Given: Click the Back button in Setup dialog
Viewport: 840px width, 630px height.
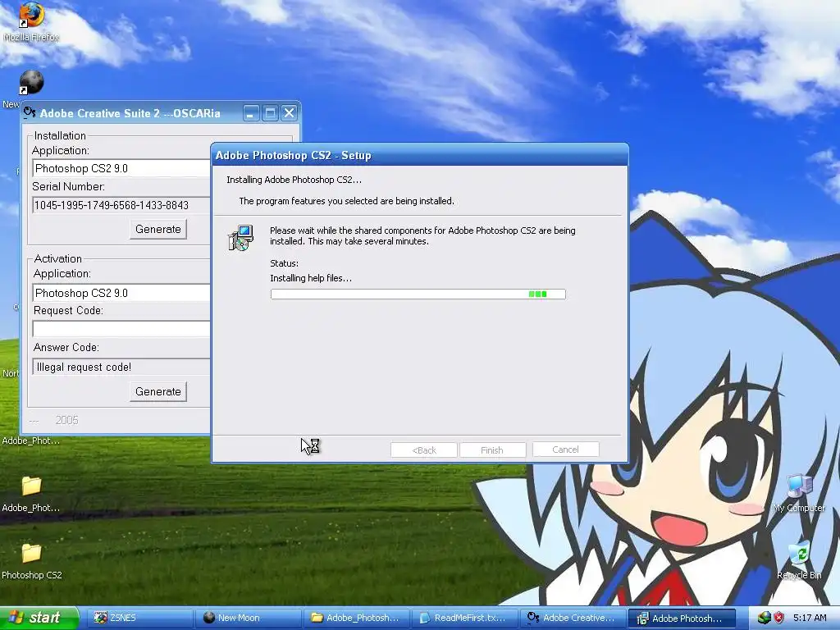Looking at the screenshot, I should (x=424, y=450).
